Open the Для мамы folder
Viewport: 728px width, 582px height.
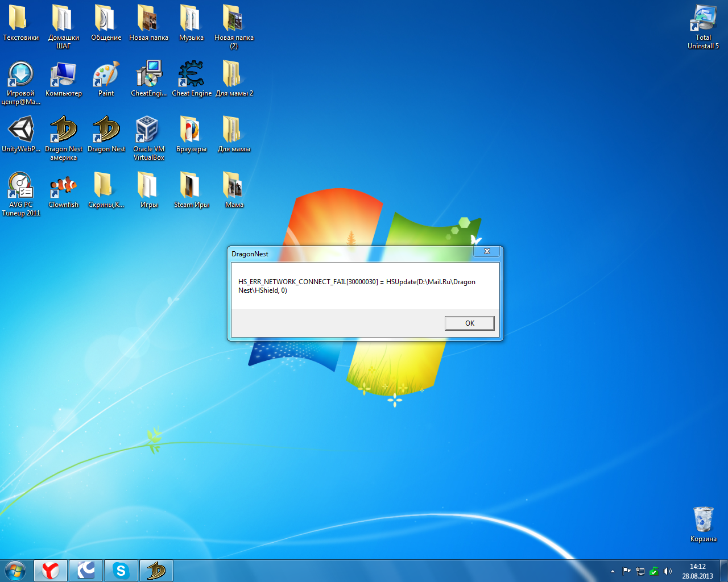234,134
